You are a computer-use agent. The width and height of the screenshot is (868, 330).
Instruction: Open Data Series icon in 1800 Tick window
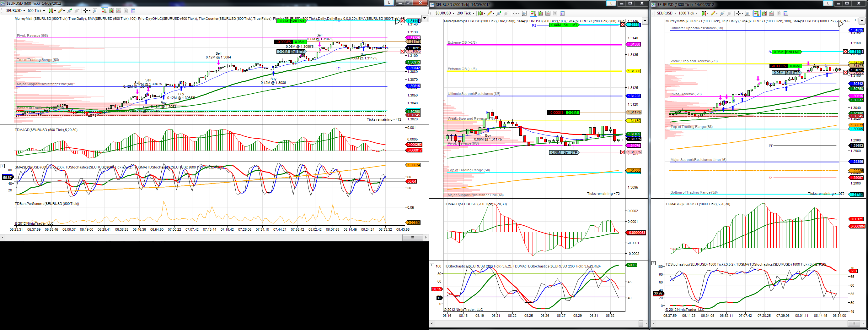764,13
